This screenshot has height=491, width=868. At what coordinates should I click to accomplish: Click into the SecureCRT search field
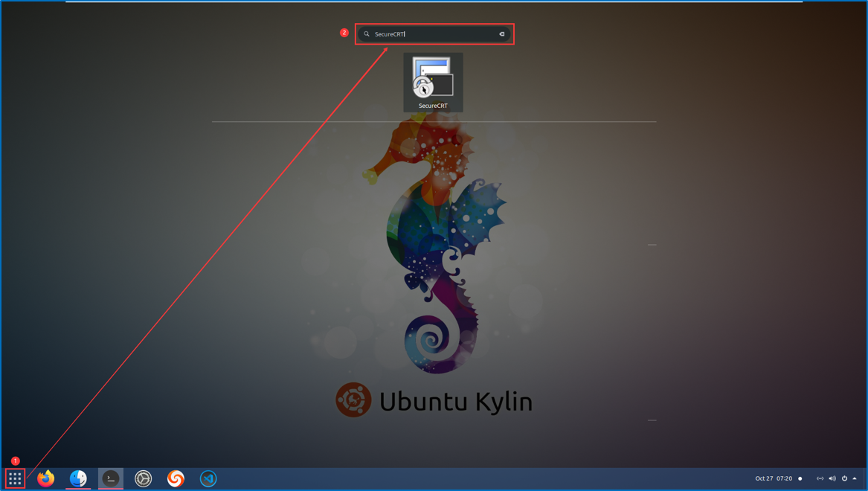(x=434, y=34)
